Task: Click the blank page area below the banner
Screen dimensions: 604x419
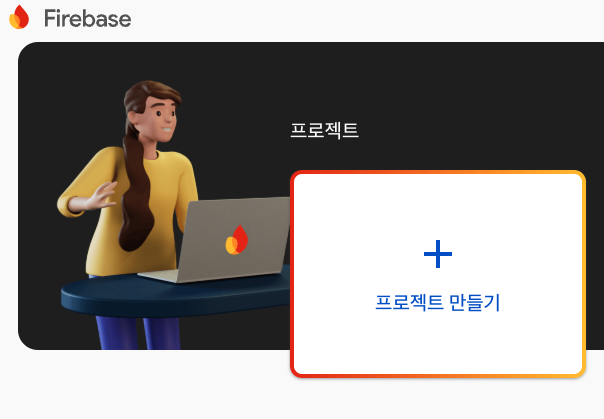Action: coord(146,385)
